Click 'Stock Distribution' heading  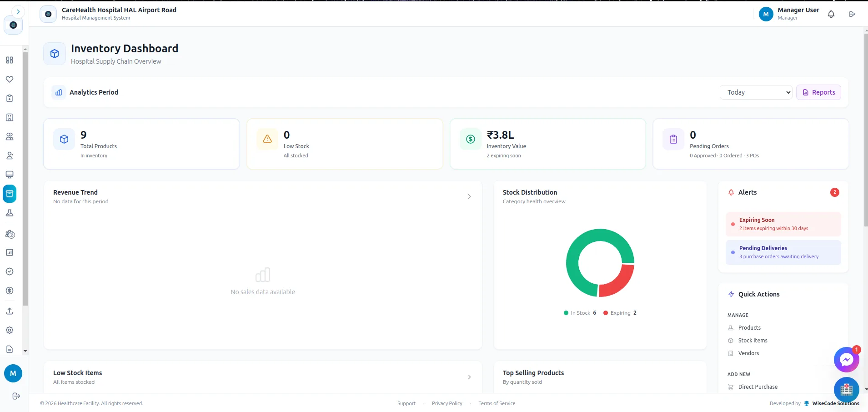(530, 192)
